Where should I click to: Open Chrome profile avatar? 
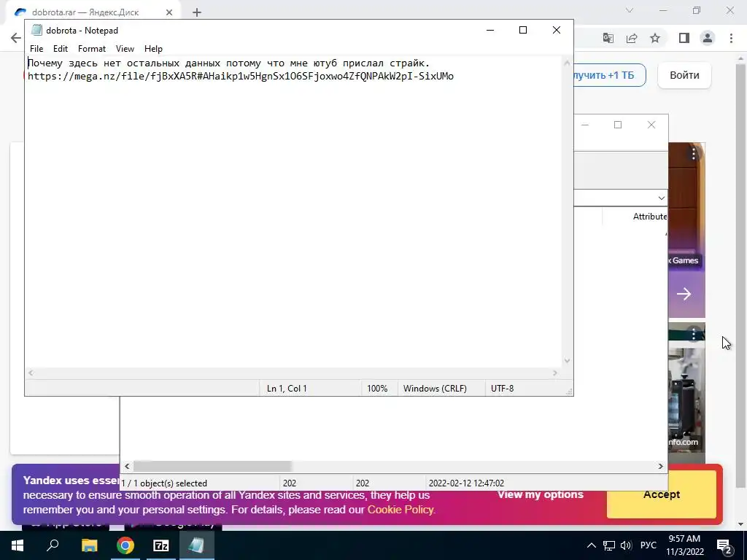(x=708, y=38)
